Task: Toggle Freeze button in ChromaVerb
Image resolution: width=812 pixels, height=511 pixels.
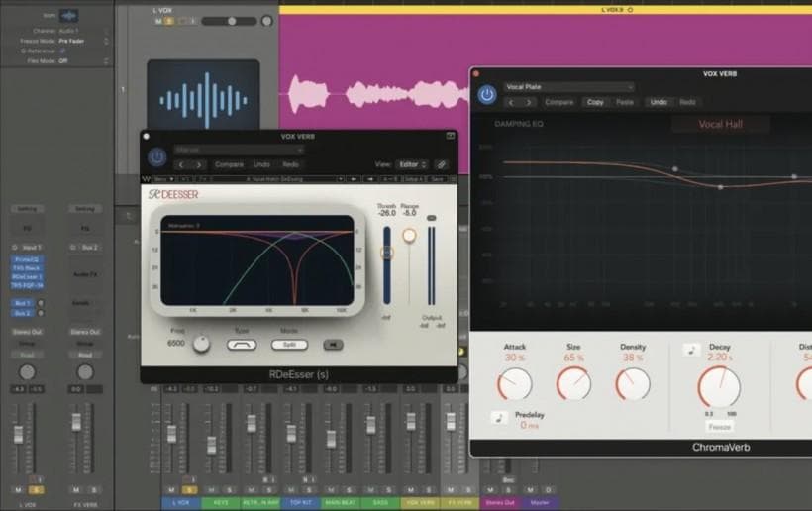Action: click(719, 427)
